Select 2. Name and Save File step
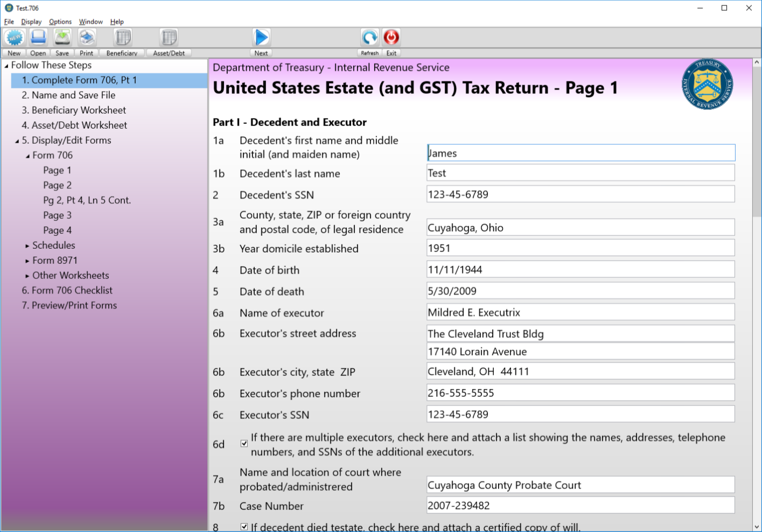 [x=68, y=95]
